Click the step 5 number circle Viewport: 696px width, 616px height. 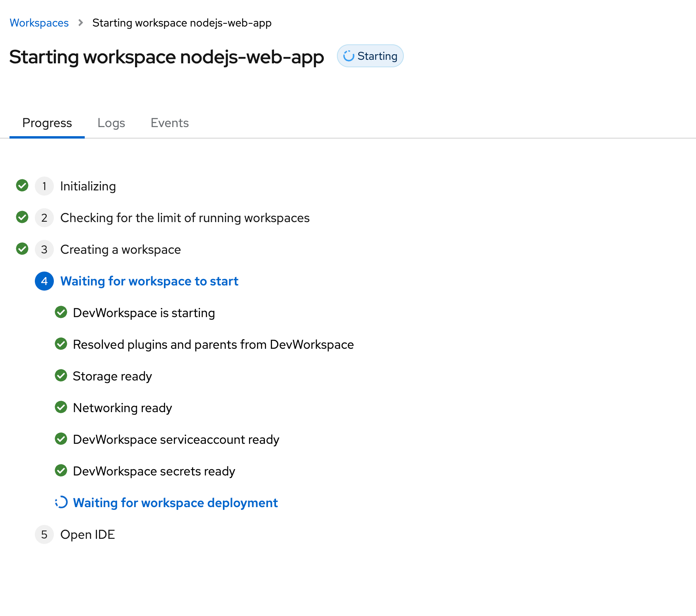pos(44,534)
